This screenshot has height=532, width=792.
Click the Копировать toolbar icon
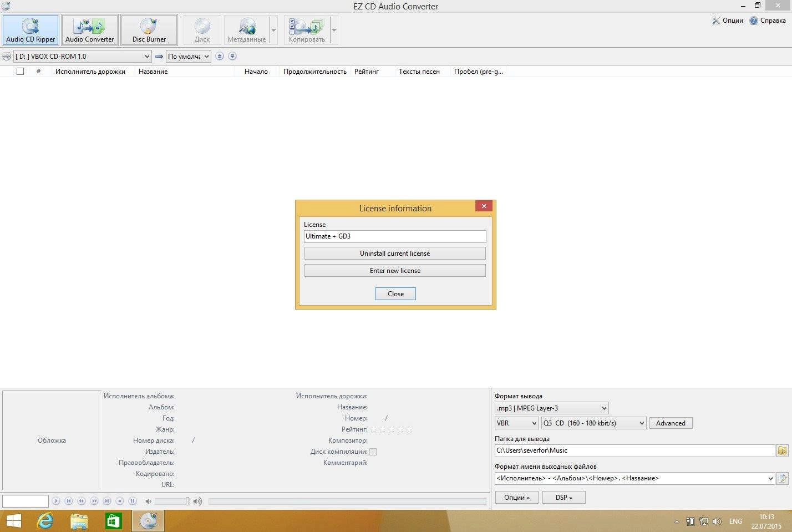coord(307,30)
